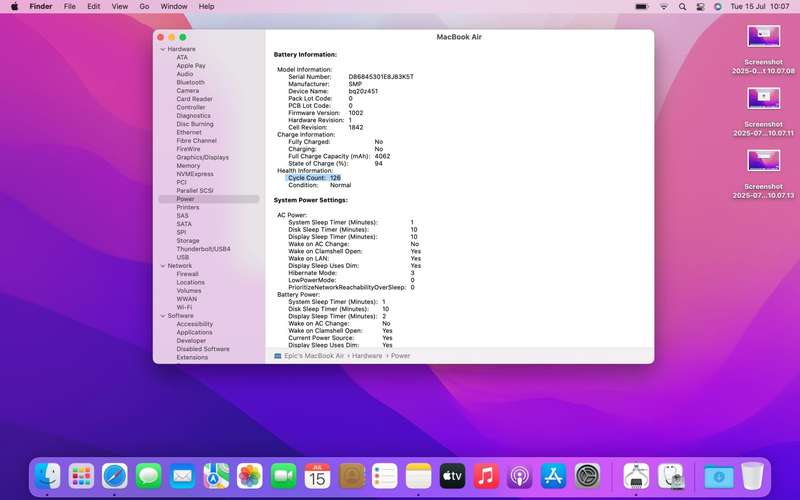Image resolution: width=800 pixels, height=500 pixels.
Task: Open Downloads folder in the Dock
Action: (718, 477)
